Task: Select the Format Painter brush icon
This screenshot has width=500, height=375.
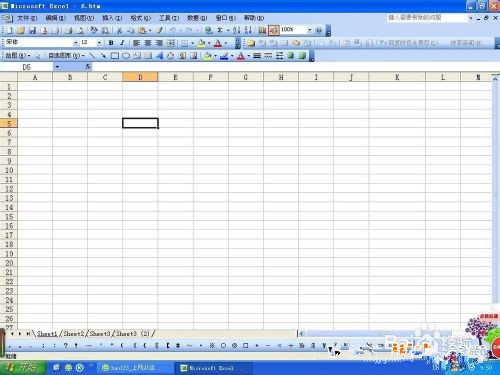Action: click(x=159, y=30)
